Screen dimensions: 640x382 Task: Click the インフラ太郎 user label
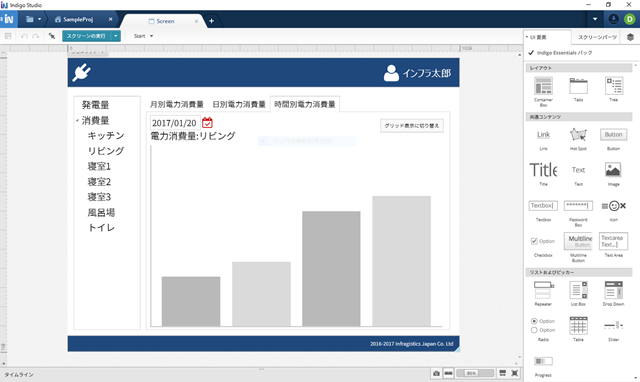(x=427, y=73)
